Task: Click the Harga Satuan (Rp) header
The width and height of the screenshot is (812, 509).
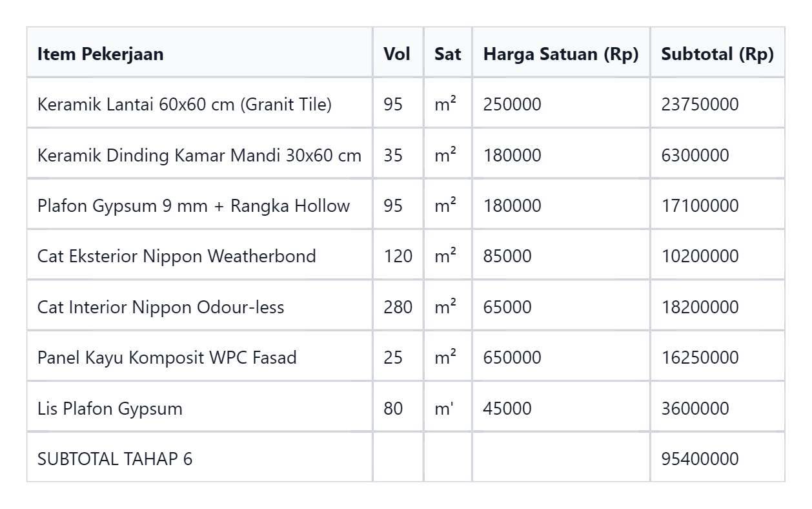Action: [x=561, y=53]
